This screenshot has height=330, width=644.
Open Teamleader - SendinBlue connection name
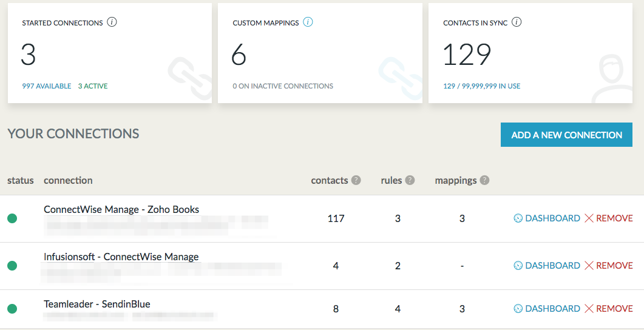[x=97, y=304]
